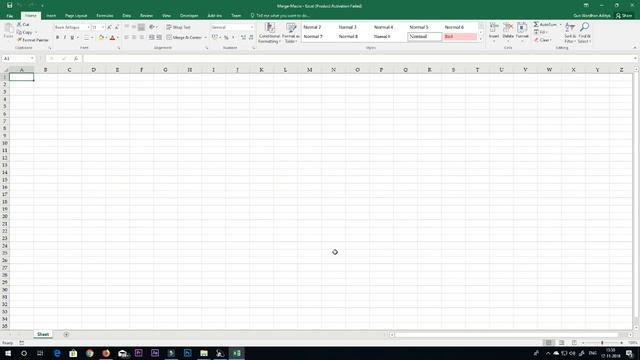
Task: Click the red Font Color button
Action: pyautogui.click(x=112, y=38)
